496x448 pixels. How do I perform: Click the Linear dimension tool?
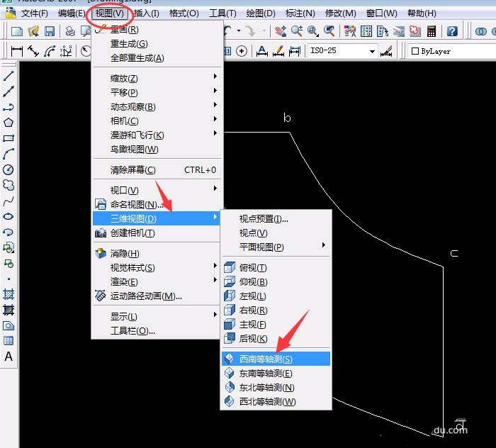click(x=17, y=51)
